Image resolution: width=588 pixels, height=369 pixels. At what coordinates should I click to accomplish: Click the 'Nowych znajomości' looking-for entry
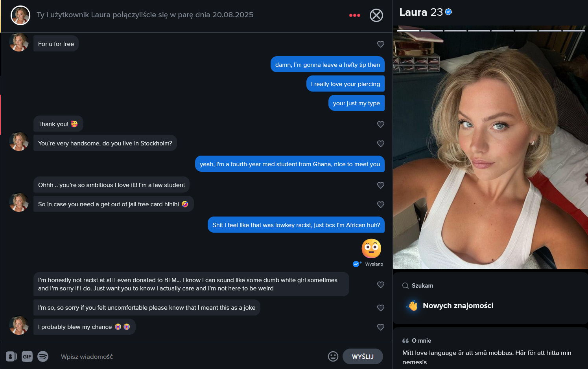pos(458,306)
